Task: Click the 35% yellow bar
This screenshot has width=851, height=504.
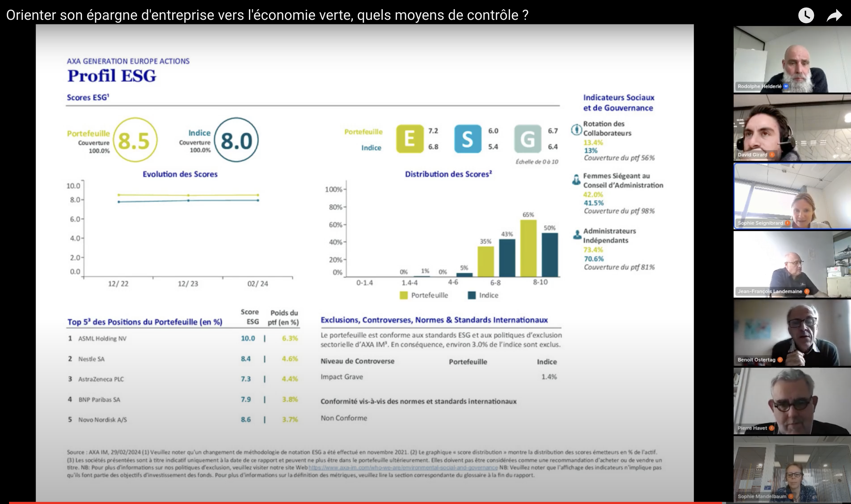Action: [486, 262]
